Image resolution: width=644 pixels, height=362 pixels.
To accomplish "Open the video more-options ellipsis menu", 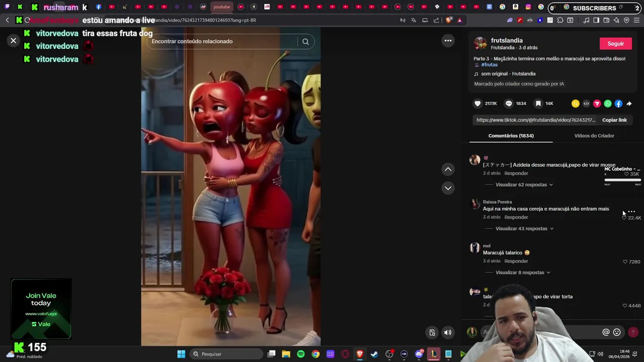I will tap(448, 41).
